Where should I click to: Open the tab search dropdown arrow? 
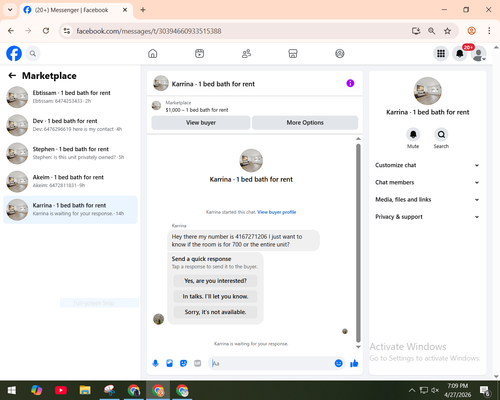tap(10, 10)
